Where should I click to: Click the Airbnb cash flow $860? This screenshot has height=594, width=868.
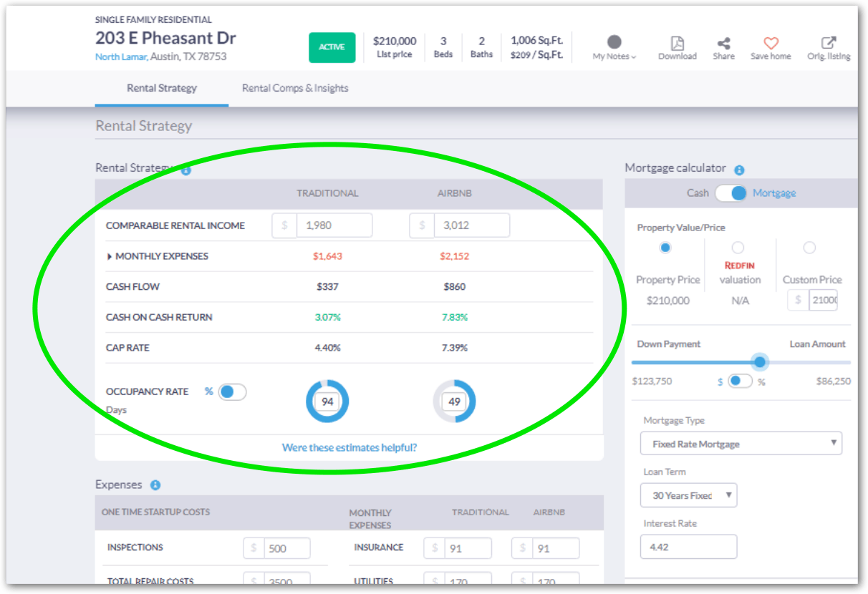pos(454,287)
